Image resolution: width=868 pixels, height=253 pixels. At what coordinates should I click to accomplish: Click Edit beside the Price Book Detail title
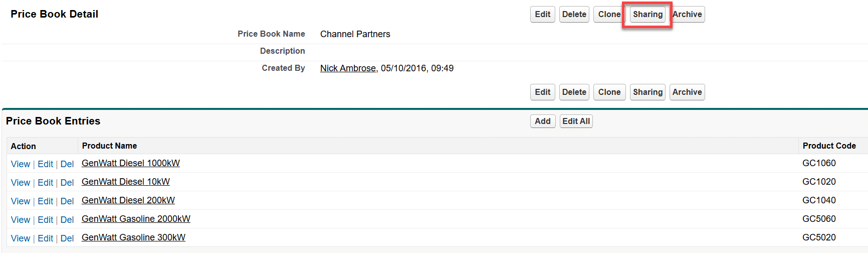pyautogui.click(x=542, y=15)
